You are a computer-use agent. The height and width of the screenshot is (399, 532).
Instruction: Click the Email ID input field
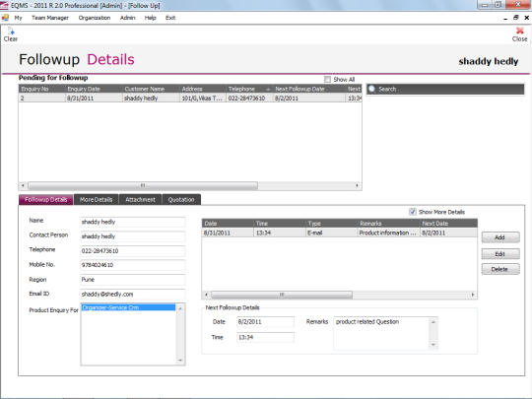point(133,295)
